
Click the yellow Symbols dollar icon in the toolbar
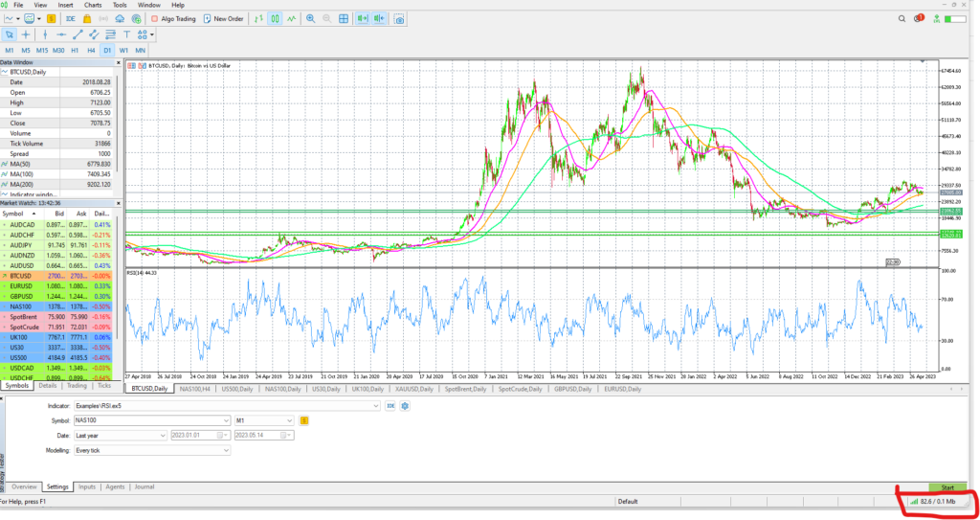[51, 19]
